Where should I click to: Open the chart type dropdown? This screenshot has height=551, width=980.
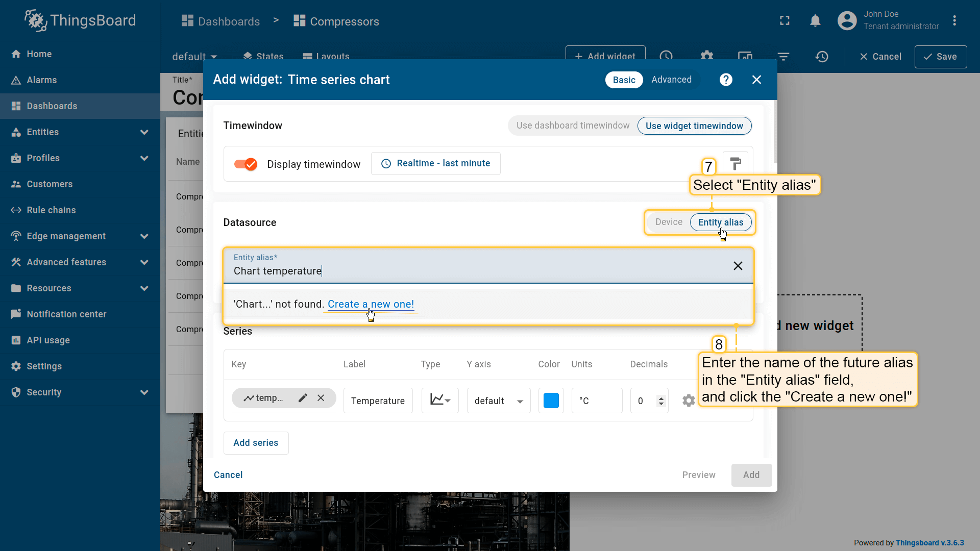[x=440, y=400]
